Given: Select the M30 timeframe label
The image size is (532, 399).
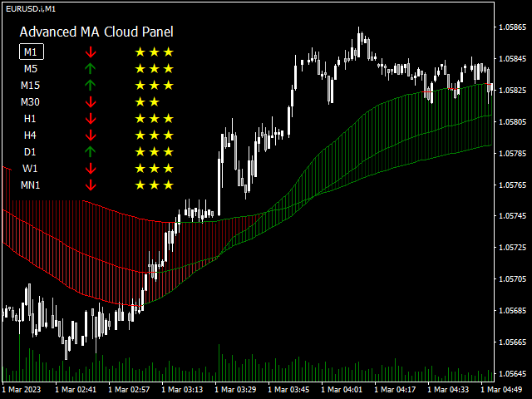Looking at the screenshot, I should click(30, 101).
